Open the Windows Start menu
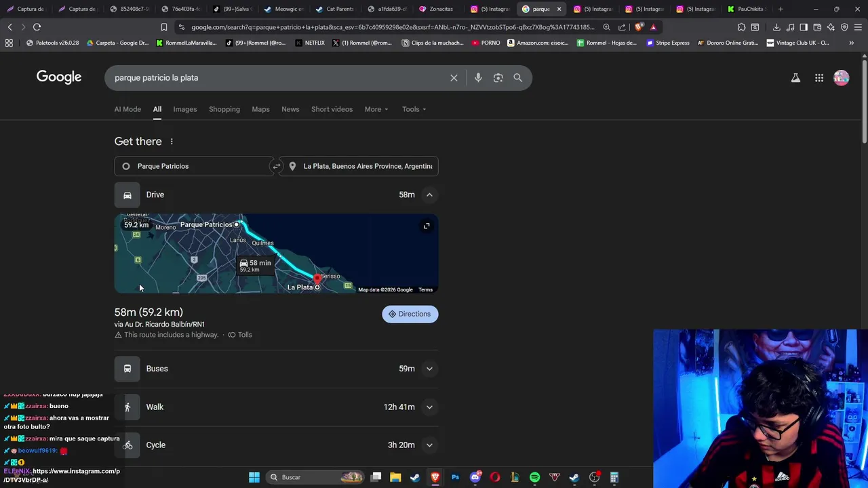The image size is (868, 488). coord(254,477)
